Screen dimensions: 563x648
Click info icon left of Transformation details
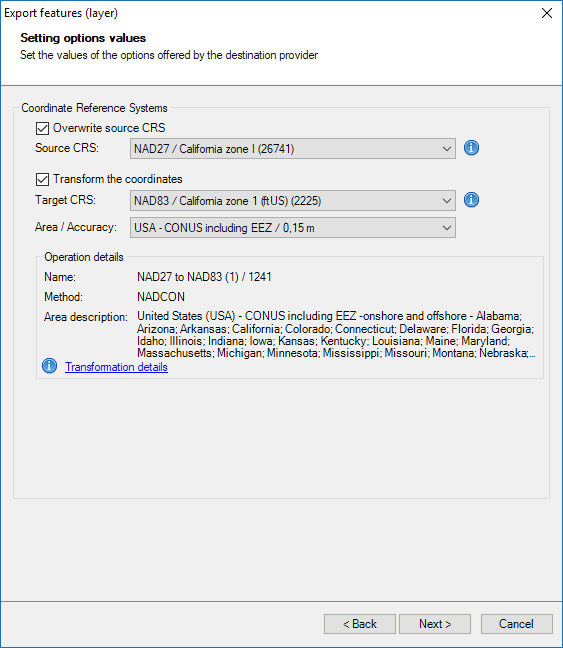pos(50,366)
